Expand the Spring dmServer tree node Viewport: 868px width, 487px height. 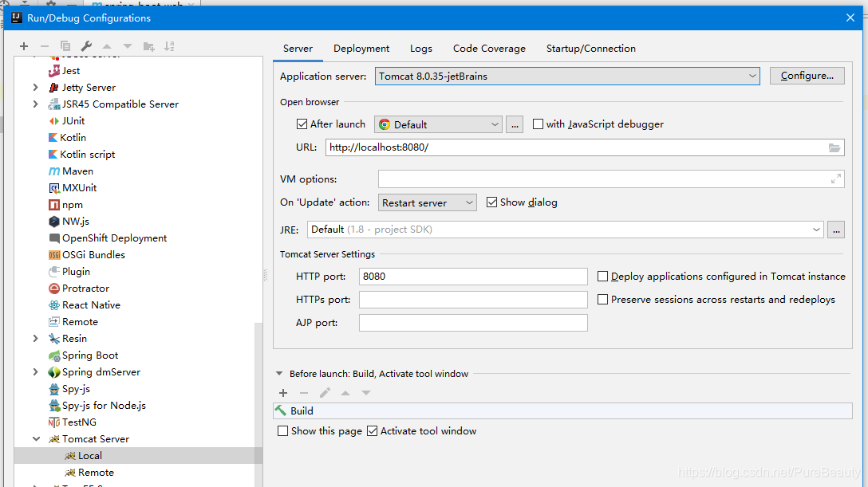pyautogui.click(x=35, y=372)
